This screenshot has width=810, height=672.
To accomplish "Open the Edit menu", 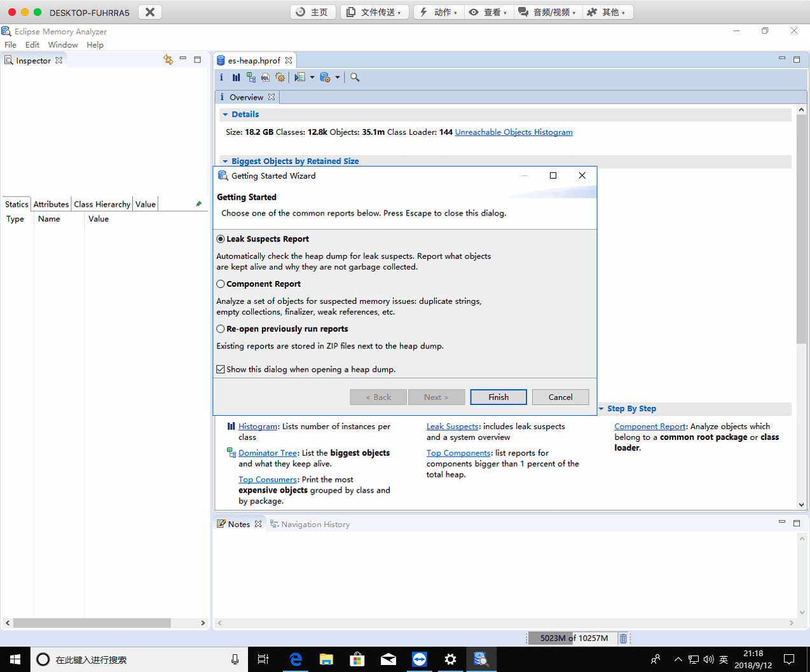I will point(32,45).
